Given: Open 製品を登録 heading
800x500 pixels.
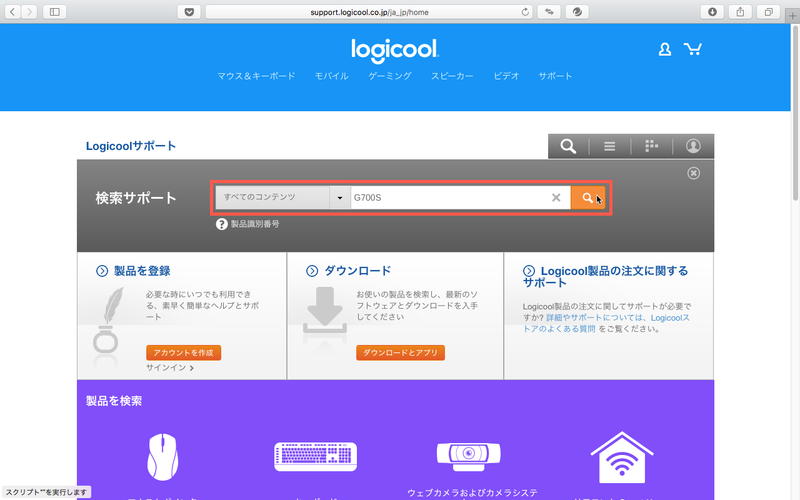Looking at the screenshot, I should pos(142,271).
